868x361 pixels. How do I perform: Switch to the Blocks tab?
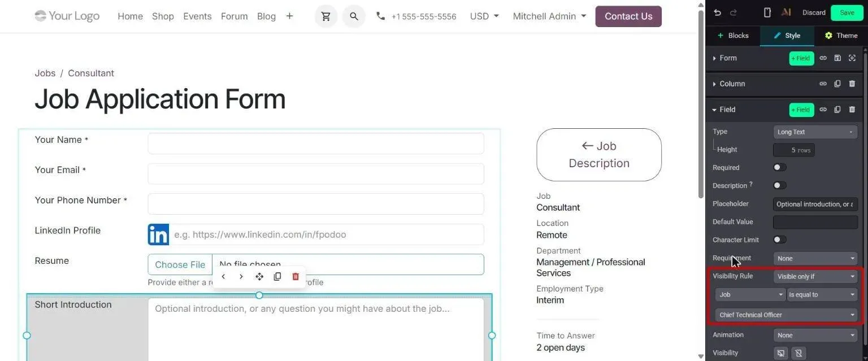tap(733, 36)
